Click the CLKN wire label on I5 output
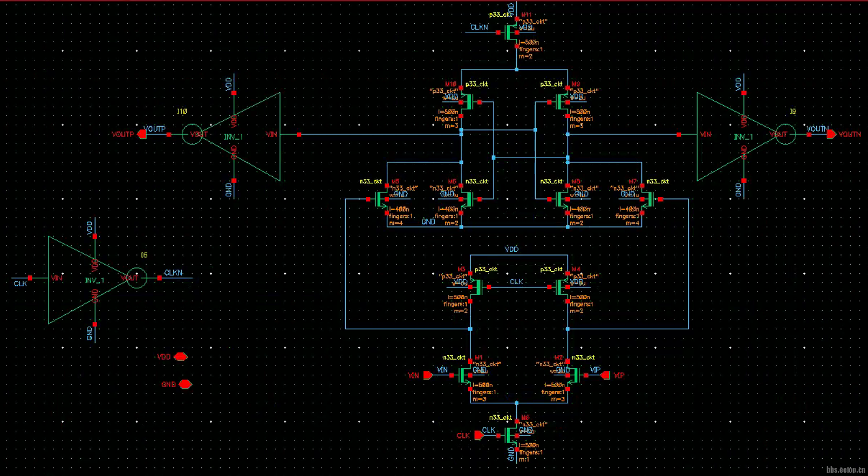 [x=174, y=273]
